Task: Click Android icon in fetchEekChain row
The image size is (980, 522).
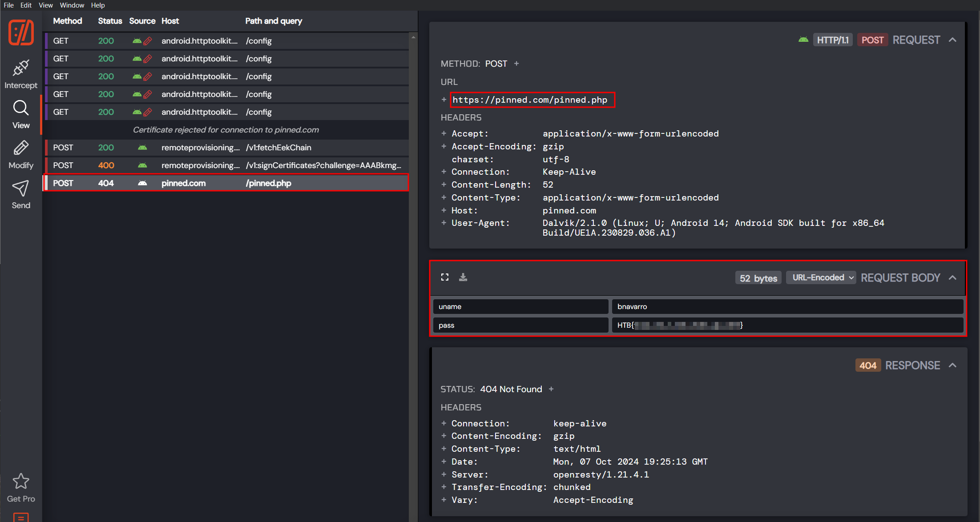Action: (142, 148)
